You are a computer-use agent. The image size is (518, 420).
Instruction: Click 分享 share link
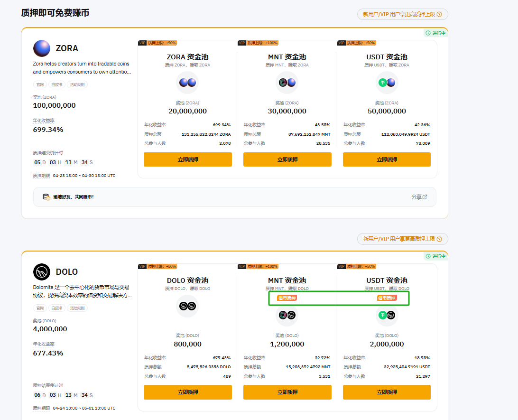419,197
